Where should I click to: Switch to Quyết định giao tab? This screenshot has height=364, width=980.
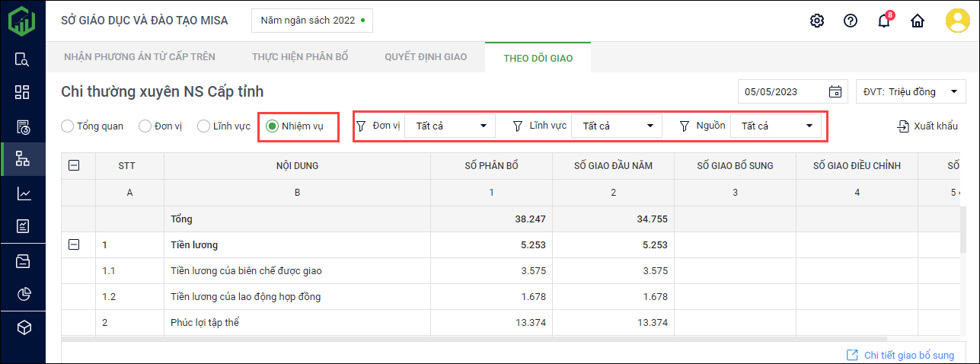(426, 57)
